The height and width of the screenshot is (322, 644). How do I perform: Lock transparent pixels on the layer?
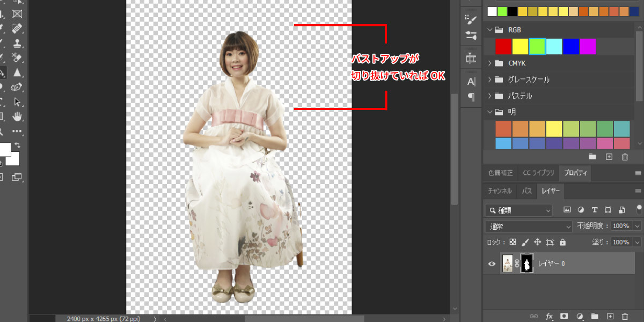tap(513, 242)
